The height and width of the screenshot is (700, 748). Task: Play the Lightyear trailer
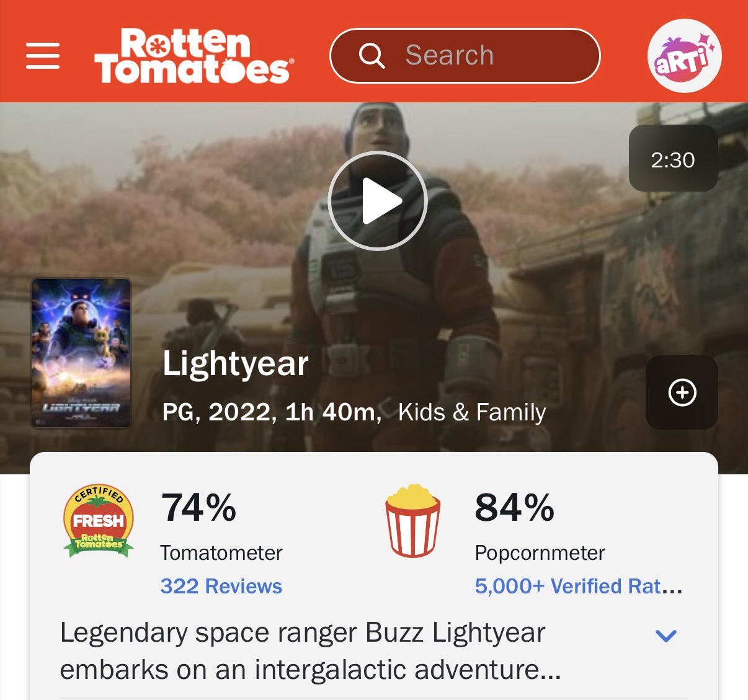click(377, 201)
